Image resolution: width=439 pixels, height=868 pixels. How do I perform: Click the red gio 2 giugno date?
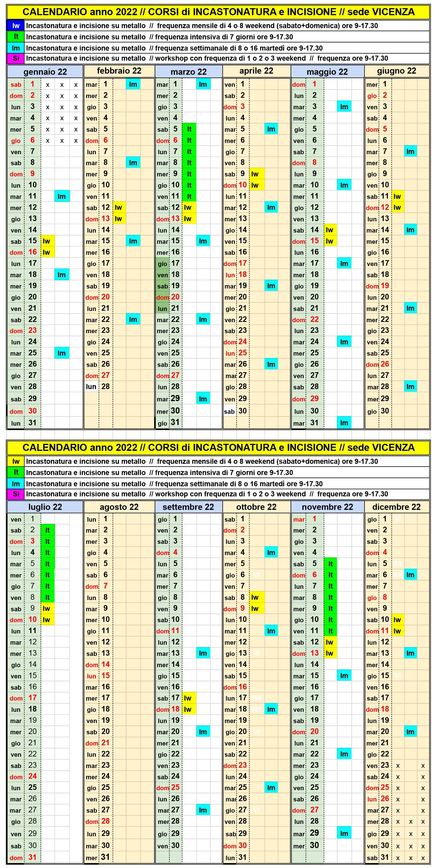pyautogui.click(x=378, y=95)
